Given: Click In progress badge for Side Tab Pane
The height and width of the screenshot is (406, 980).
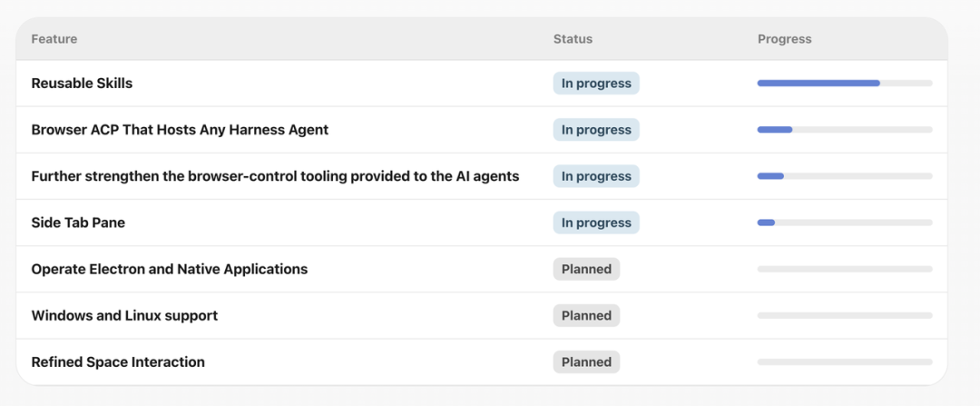Looking at the screenshot, I should click(x=596, y=223).
